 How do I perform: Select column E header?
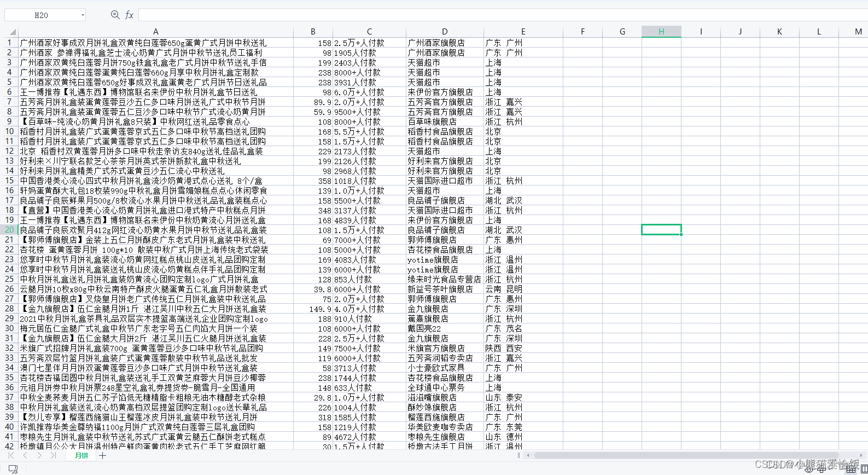coord(523,32)
